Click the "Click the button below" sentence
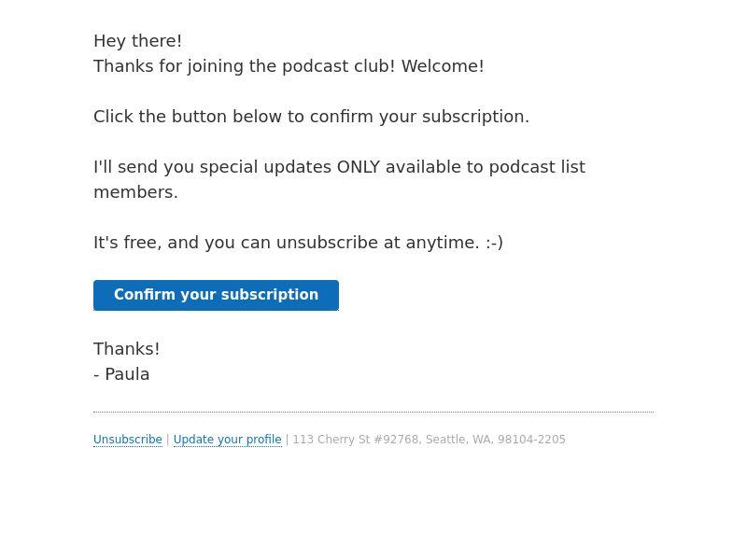This screenshot has height=560, width=747. (311, 117)
